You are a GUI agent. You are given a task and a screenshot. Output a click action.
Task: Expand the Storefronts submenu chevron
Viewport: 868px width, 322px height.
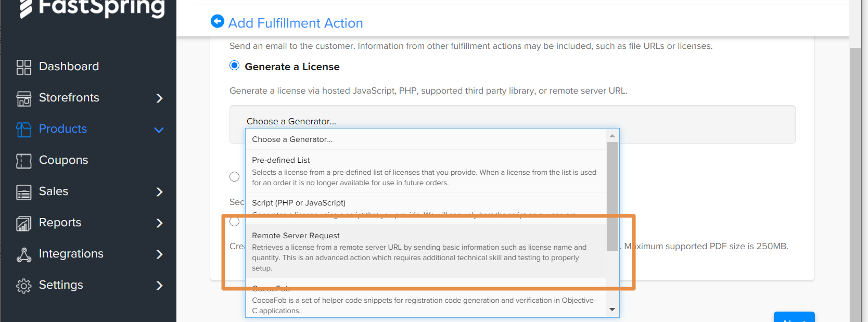160,98
